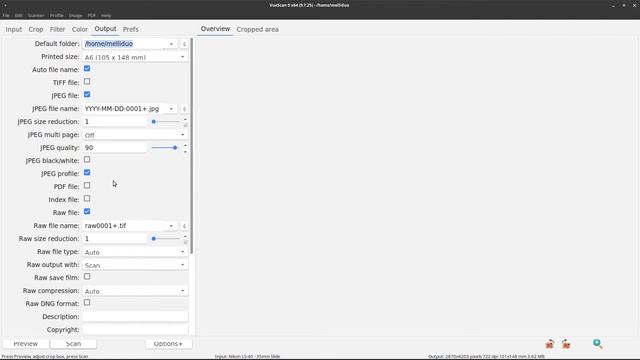Expand the Raw file name dropdown arrow
640x360 pixels.
coord(171,226)
